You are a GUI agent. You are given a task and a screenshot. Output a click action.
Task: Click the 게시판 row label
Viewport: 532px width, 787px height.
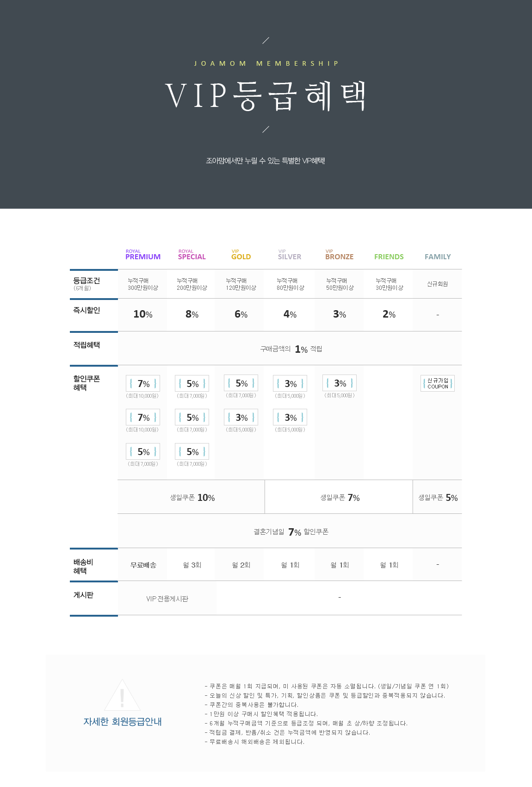[83, 595]
